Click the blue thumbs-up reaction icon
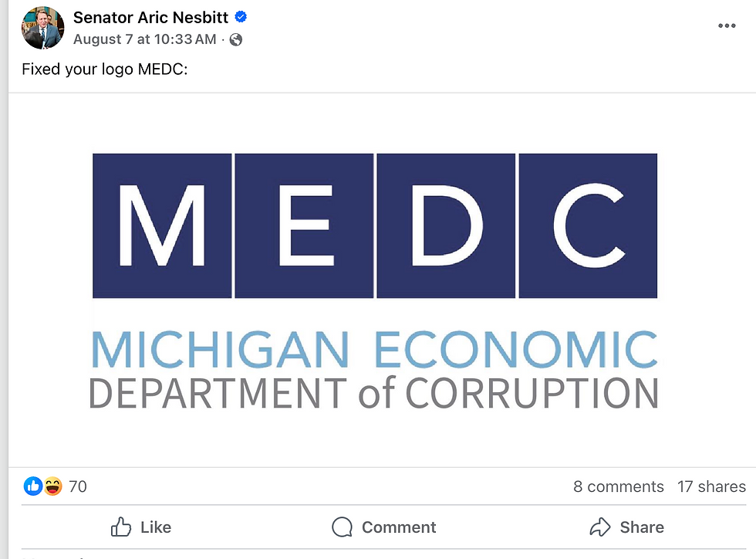Screen dimensions: 756x559 pos(33,486)
